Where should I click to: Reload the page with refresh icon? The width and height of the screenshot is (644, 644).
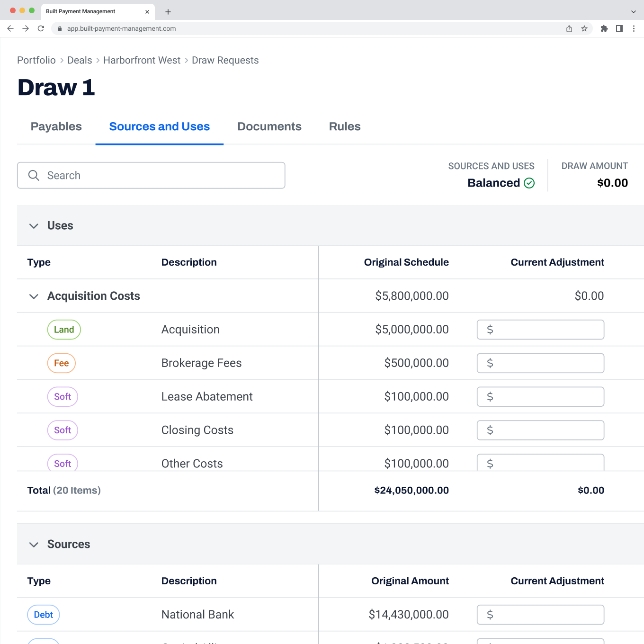pos(41,28)
